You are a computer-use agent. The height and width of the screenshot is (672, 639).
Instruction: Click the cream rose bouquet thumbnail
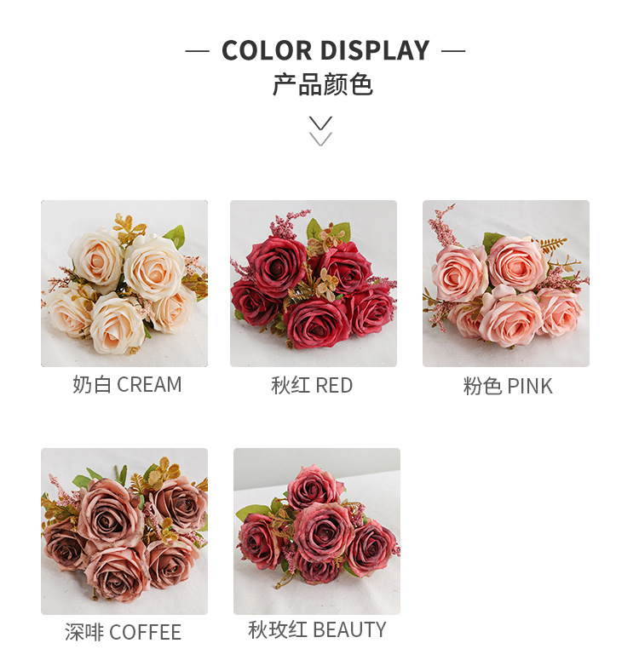(124, 284)
